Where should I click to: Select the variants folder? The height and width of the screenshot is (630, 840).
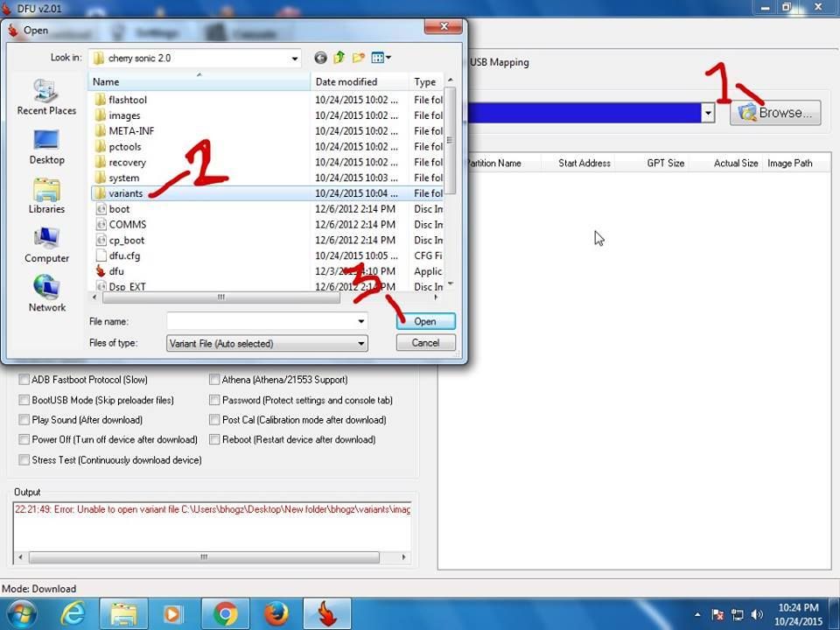[125, 193]
